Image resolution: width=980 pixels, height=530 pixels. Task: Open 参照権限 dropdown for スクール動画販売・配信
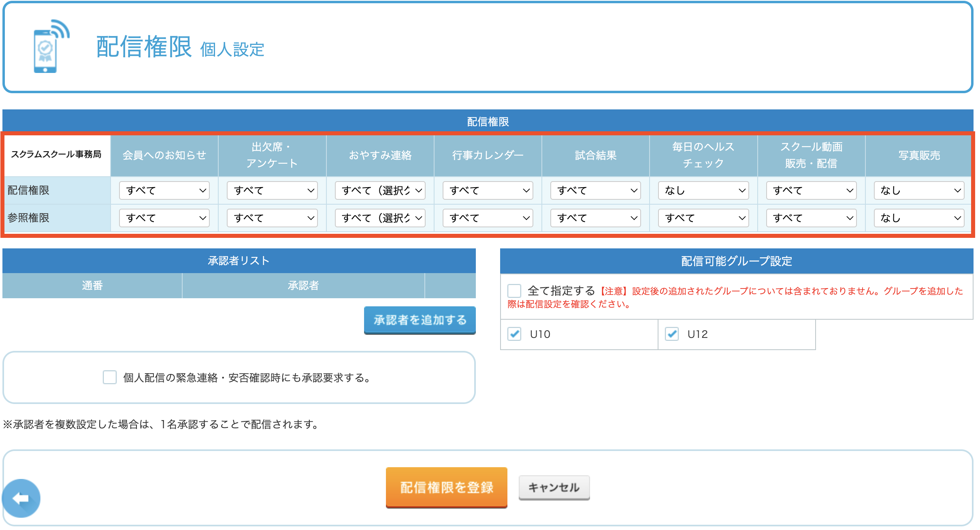[812, 218]
